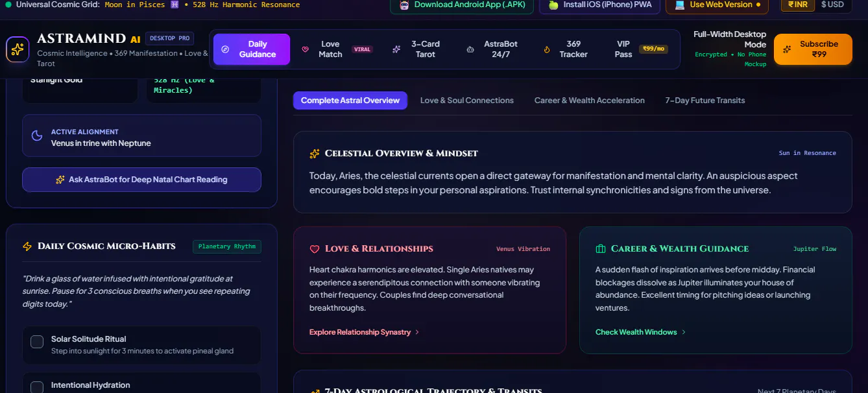Switch to Career & Wealth Acceleration tab

[590, 101]
